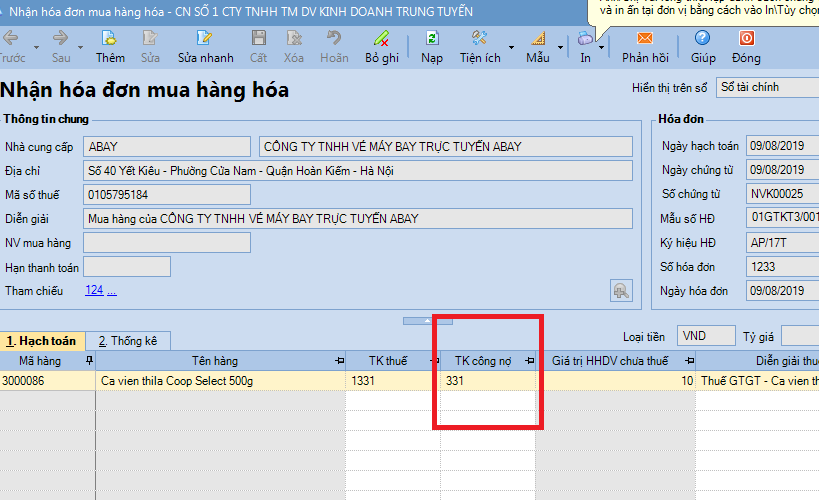
Task: Click the Số chứng từ field NVK00025
Action: click(782, 194)
